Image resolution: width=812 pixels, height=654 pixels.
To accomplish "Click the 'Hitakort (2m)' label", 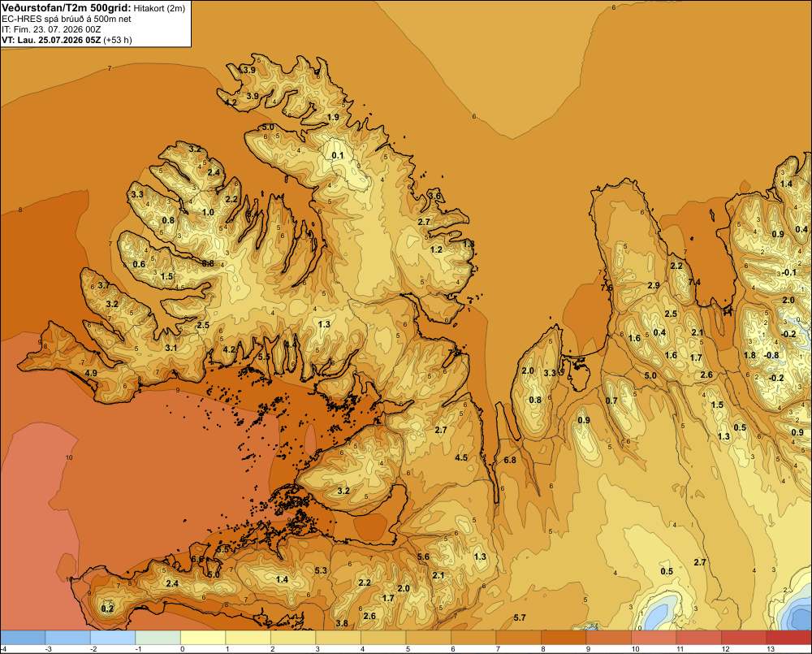I will click(159, 8).
